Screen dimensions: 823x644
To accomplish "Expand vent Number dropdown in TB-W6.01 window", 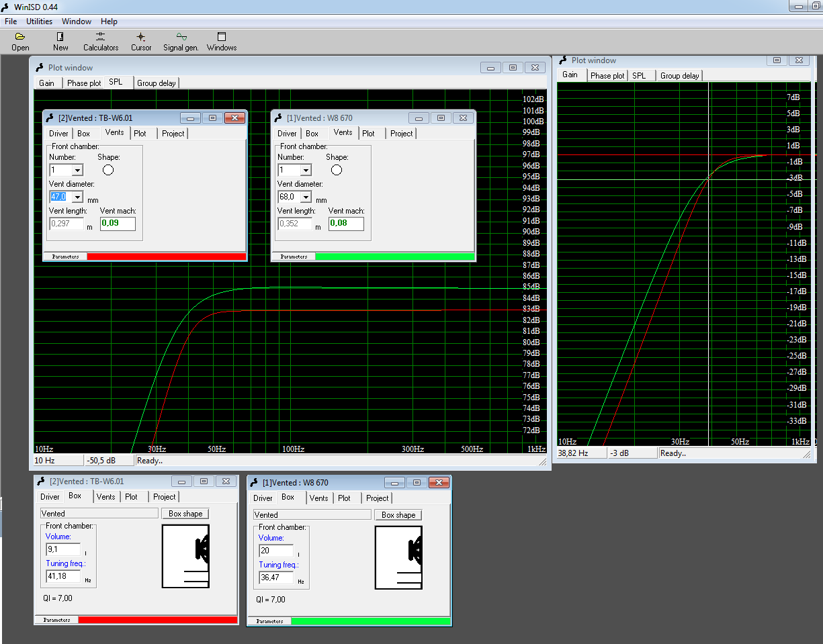I will coord(77,171).
